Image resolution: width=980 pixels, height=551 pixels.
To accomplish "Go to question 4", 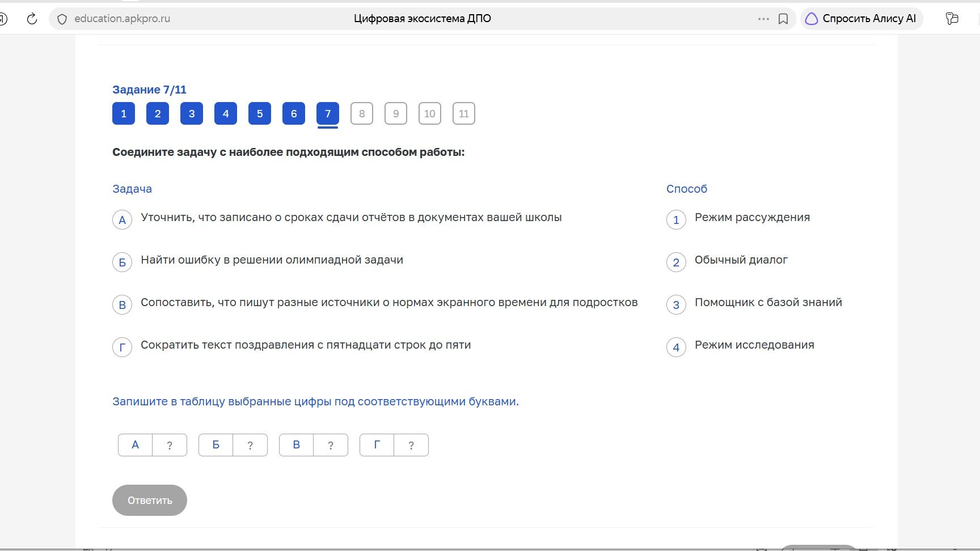I will (226, 113).
